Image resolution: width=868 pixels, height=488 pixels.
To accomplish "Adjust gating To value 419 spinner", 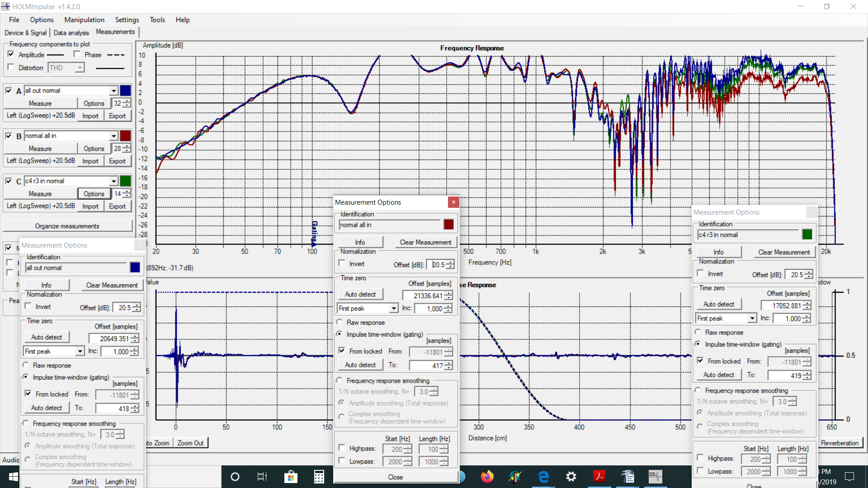I will point(807,375).
